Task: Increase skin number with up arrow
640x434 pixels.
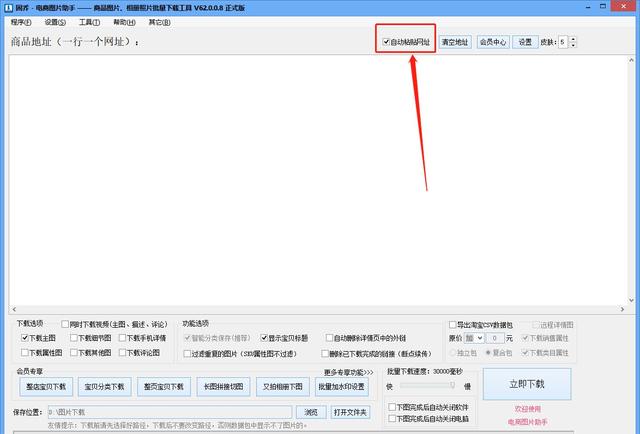Action: point(573,39)
